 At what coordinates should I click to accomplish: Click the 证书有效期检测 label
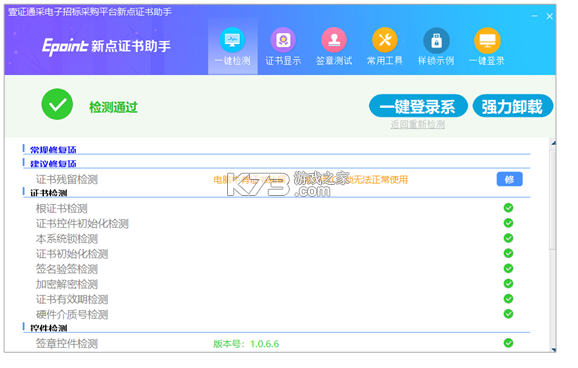click(72, 299)
